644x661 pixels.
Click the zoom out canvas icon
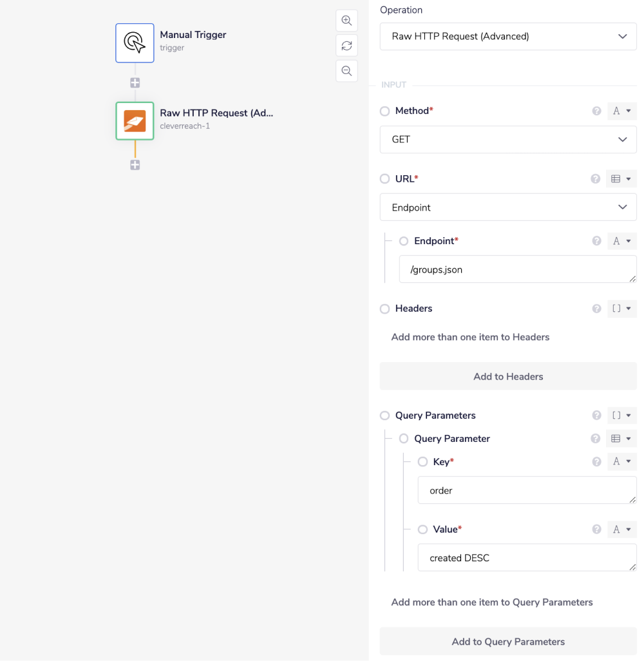346,71
